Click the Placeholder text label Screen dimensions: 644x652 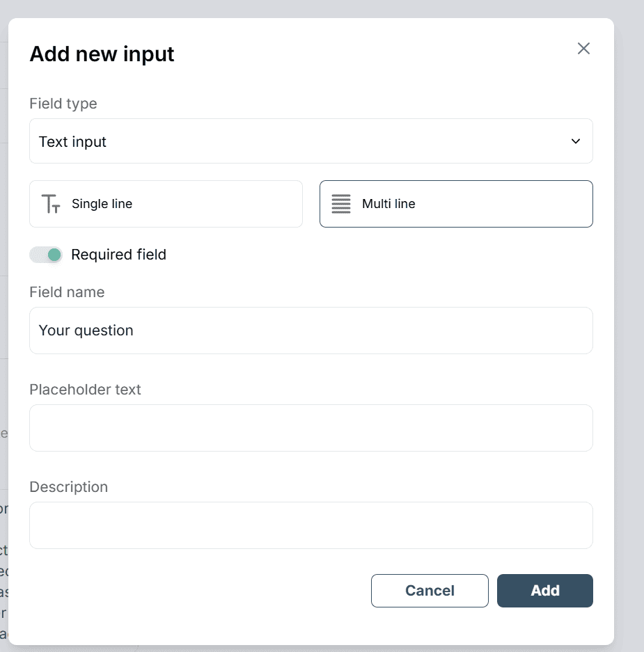point(85,390)
